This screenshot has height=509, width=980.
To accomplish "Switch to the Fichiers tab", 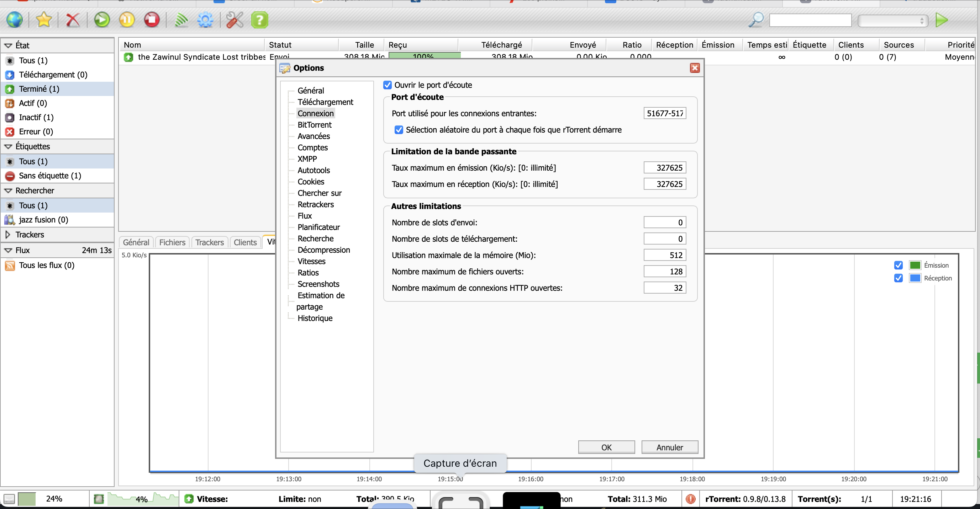I will click(172, 242).
